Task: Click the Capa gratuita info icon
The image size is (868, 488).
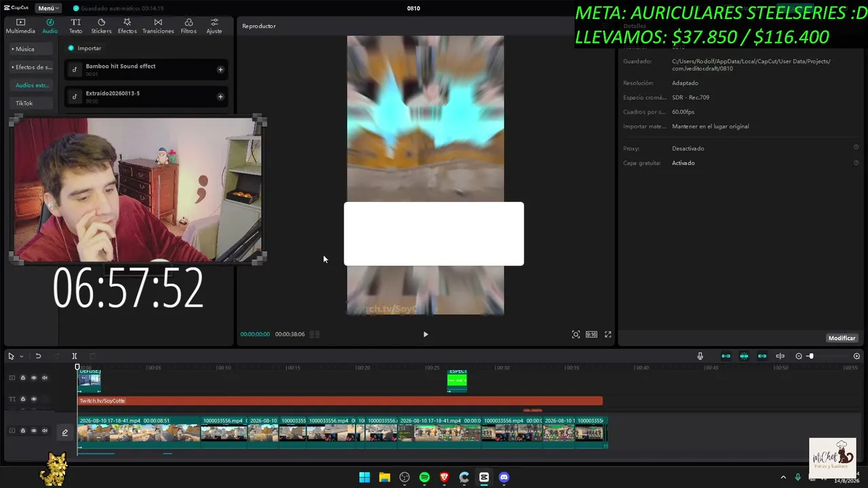Action: (x=856, y=162)
